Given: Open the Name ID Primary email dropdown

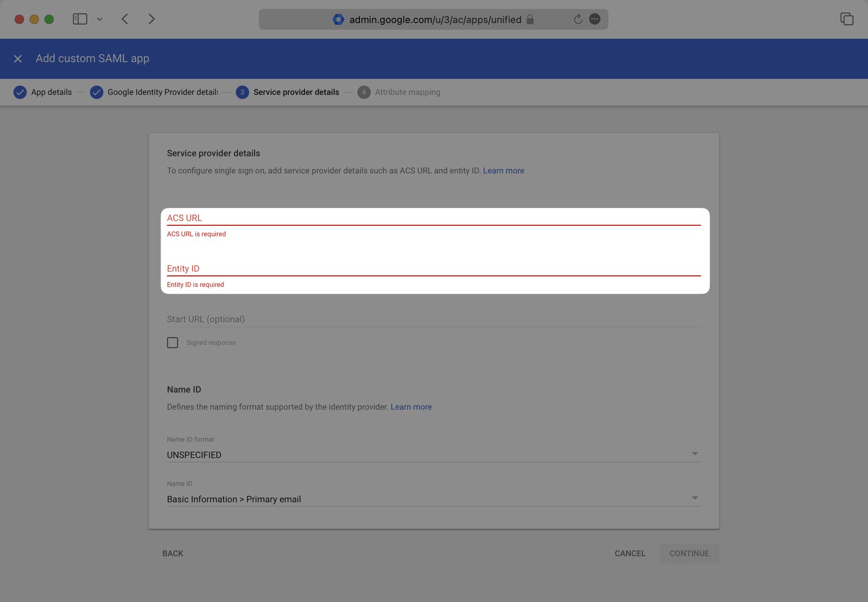Looking at the screenshot, I should pyautogui.click(x=433, y=499).
